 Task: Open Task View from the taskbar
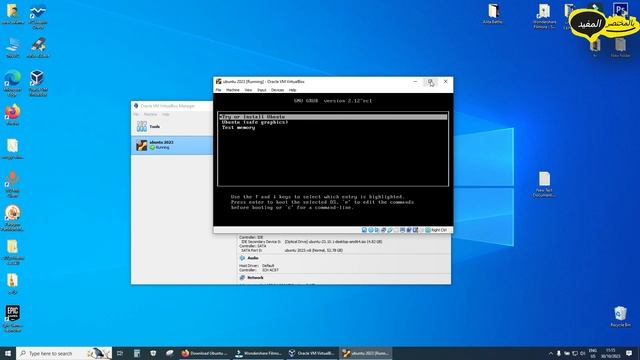click(120, 353)
